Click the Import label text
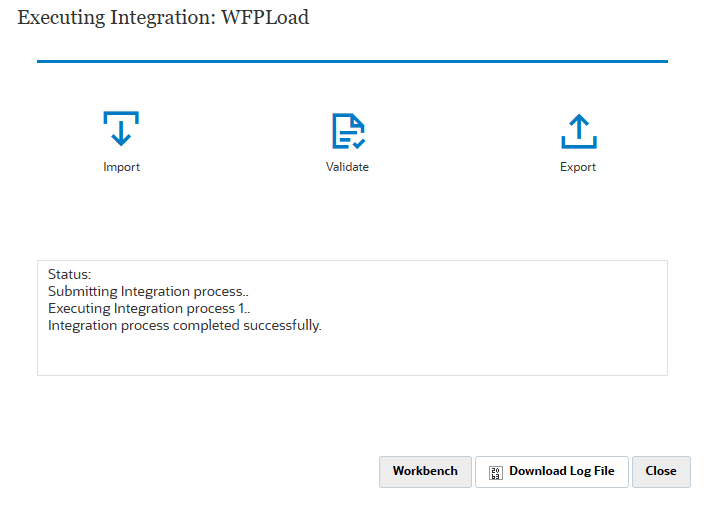Screen dimensions: 714x509 point(121,167)
